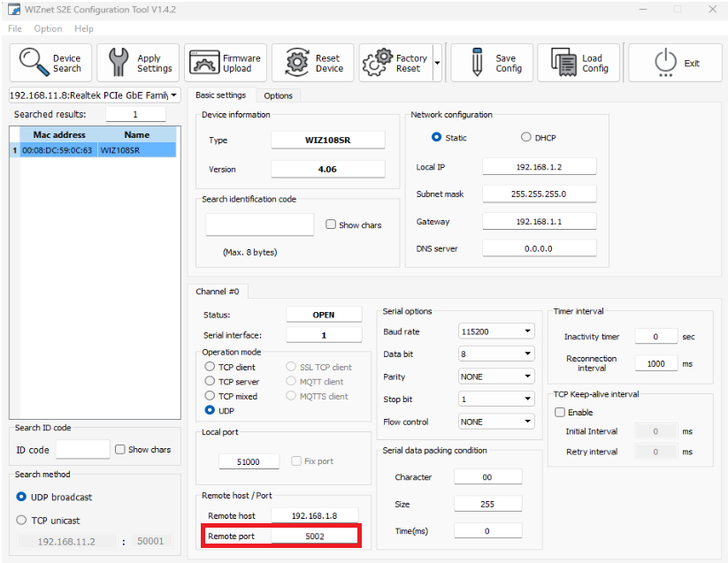The image size is (728, 563).
Task: Switch to the Options tab
Action: coord(278,95)
